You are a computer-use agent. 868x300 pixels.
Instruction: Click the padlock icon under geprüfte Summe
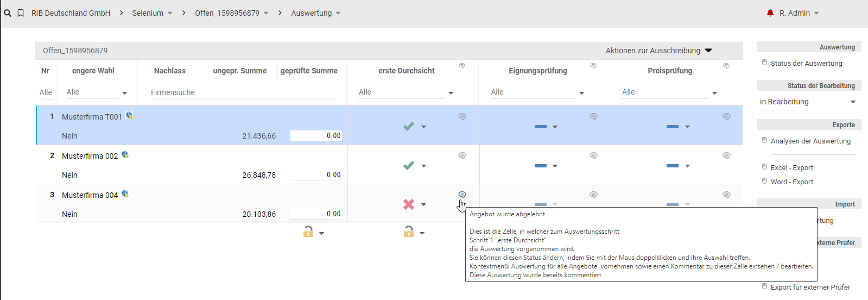click(308, 232)
